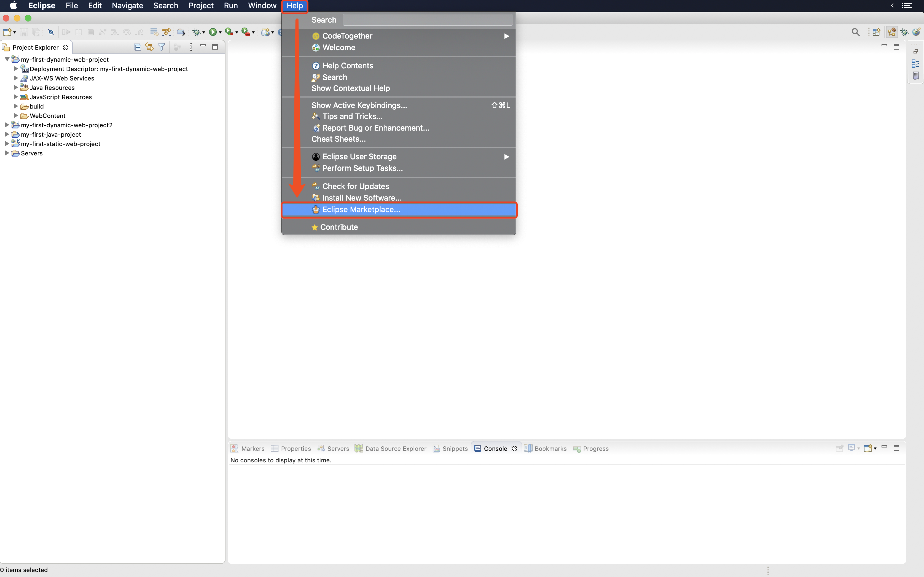The width and height of the screenshot is (924, 577).
Task: Toggle the Java EE perspective button
Action: click(x=892, y=33)
